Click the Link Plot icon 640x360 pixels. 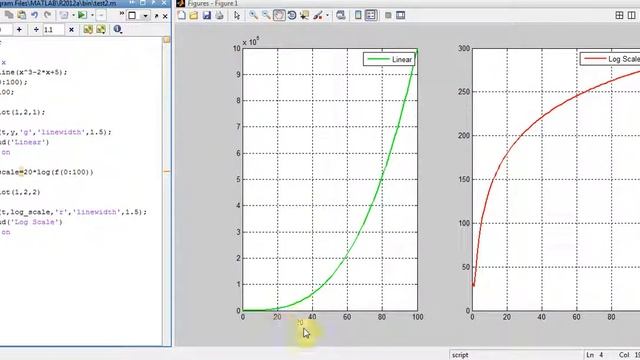[341, 16]
